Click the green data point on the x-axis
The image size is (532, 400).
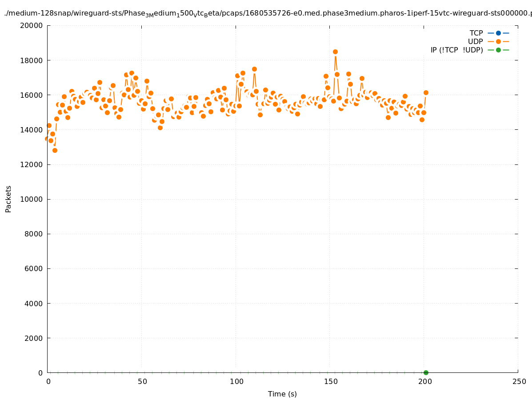pos(426,372)
